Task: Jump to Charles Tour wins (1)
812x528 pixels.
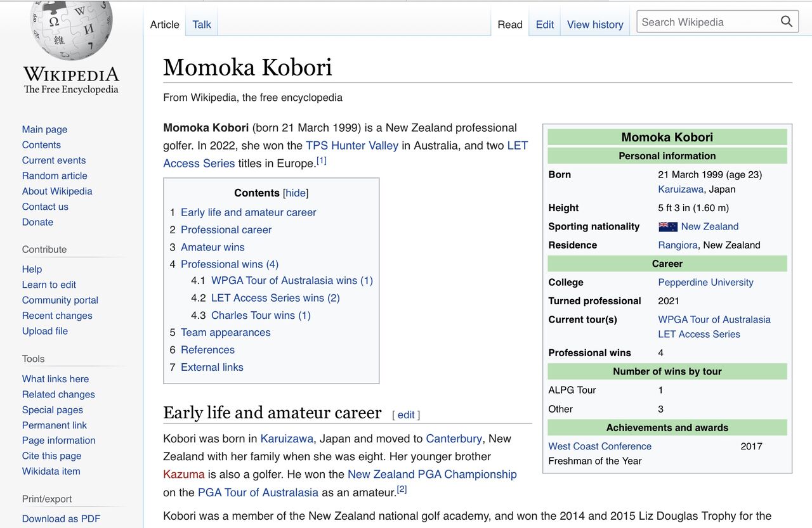Action: coord(261,315)
